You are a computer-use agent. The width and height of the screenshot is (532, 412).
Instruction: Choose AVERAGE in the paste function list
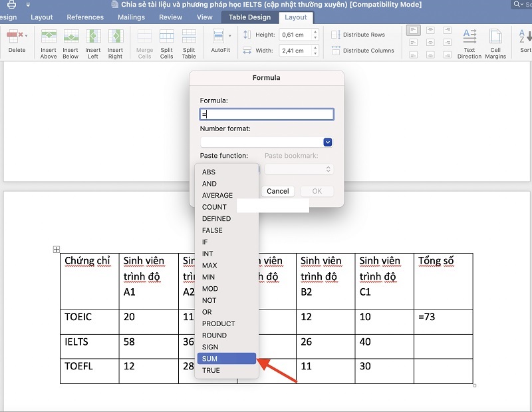[x=217, y=195]
